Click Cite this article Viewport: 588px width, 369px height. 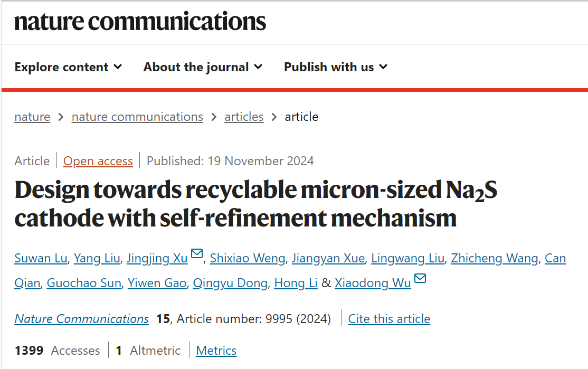tap(389, 319)
